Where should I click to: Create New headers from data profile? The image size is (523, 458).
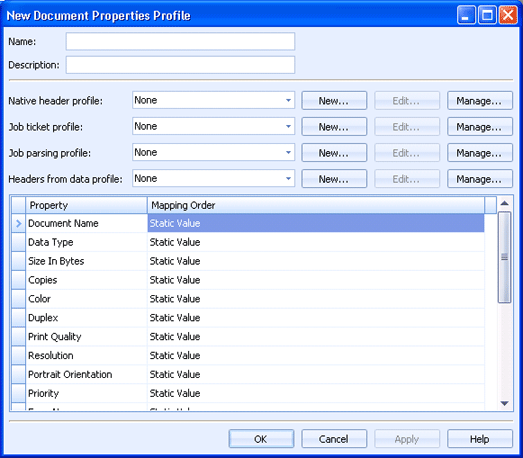point(334,179)
